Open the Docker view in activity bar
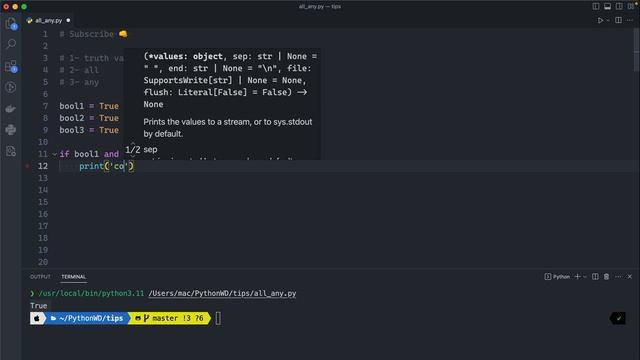 (11, 109)
